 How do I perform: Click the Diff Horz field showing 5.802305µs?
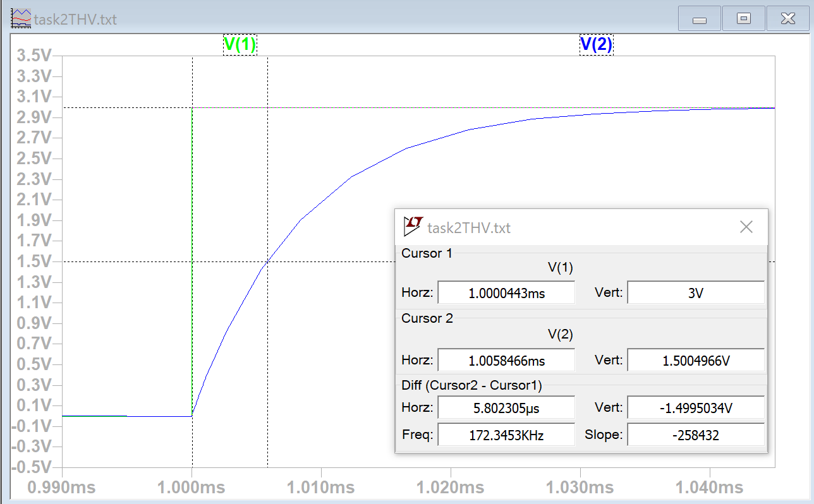pyautogui.click(x=506, y=408)
